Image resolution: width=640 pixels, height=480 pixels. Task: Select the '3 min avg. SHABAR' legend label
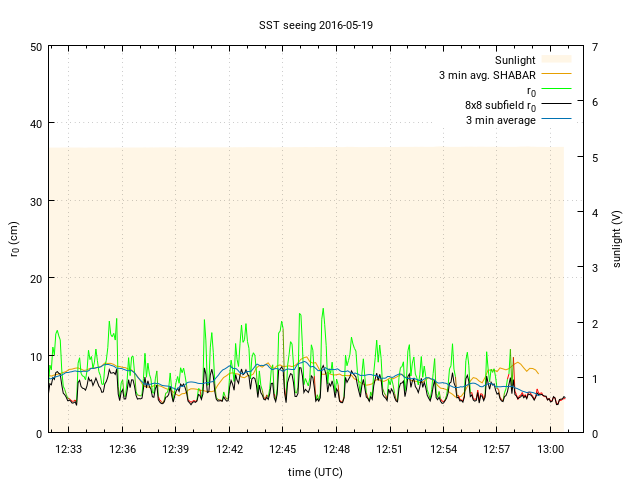coord(486,75)
